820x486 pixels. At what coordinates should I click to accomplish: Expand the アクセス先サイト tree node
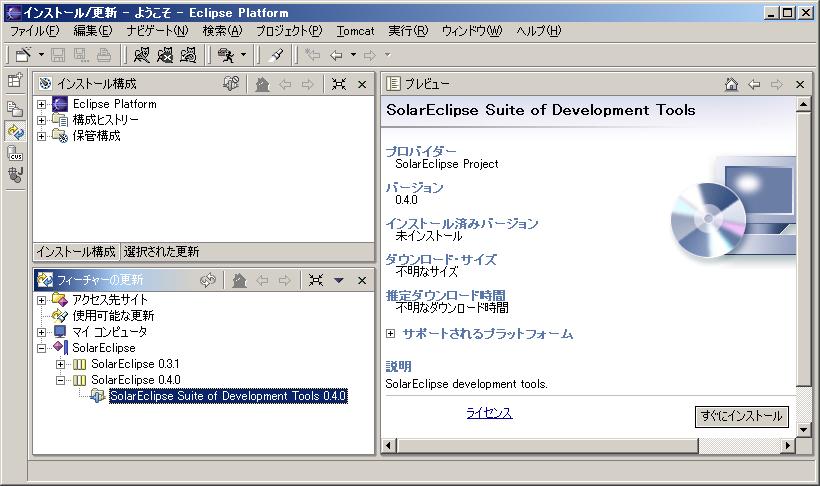[x=42, y=300]
